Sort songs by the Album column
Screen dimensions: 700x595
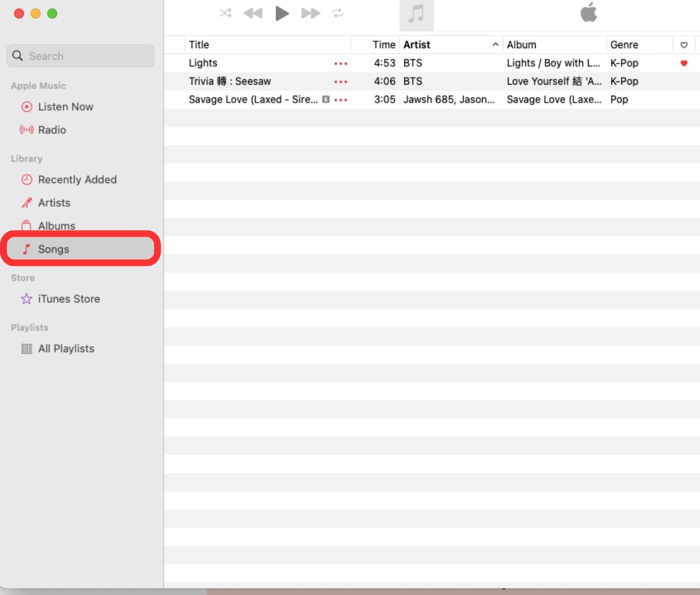[x=555, y=45]
